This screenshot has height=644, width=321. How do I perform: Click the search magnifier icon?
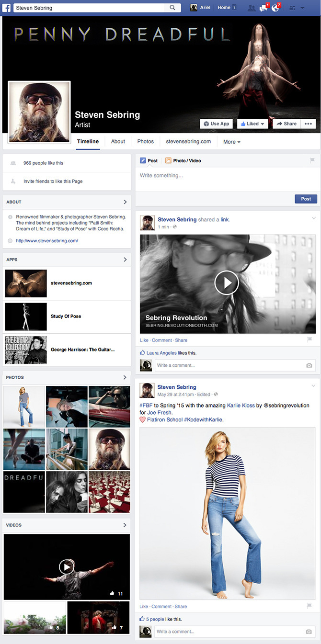coord(172,8)
